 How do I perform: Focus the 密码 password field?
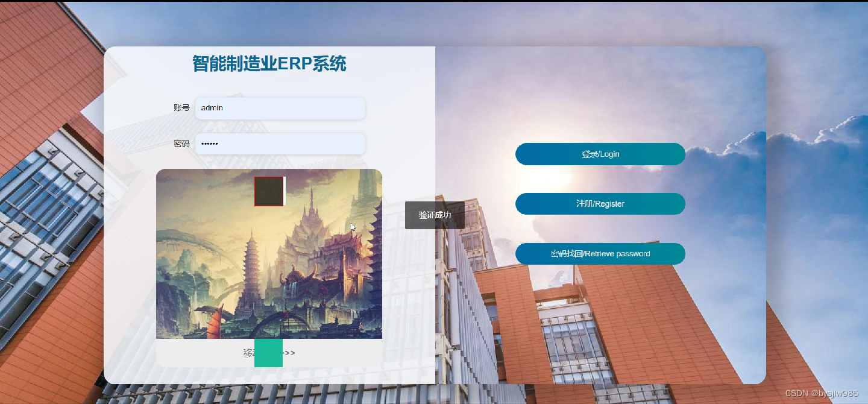tap(280, 144)
